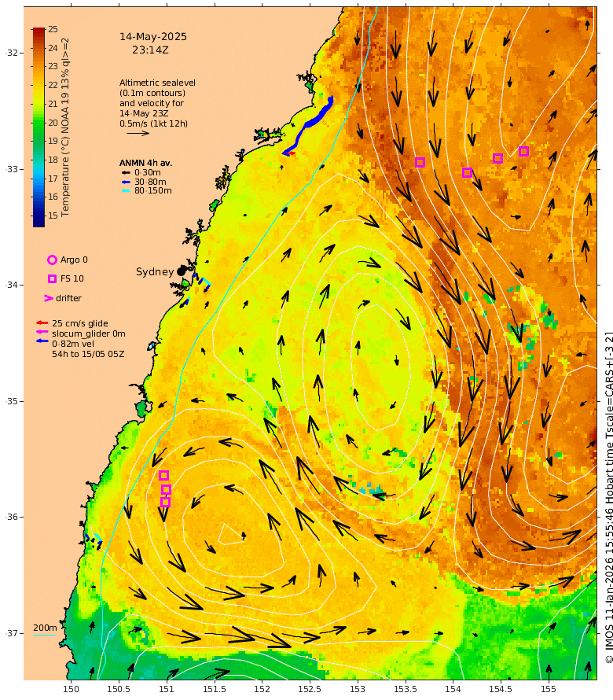
Task: Click the '0.5m/s (1kt 12h)' text
Action: (x=153, y=123)
